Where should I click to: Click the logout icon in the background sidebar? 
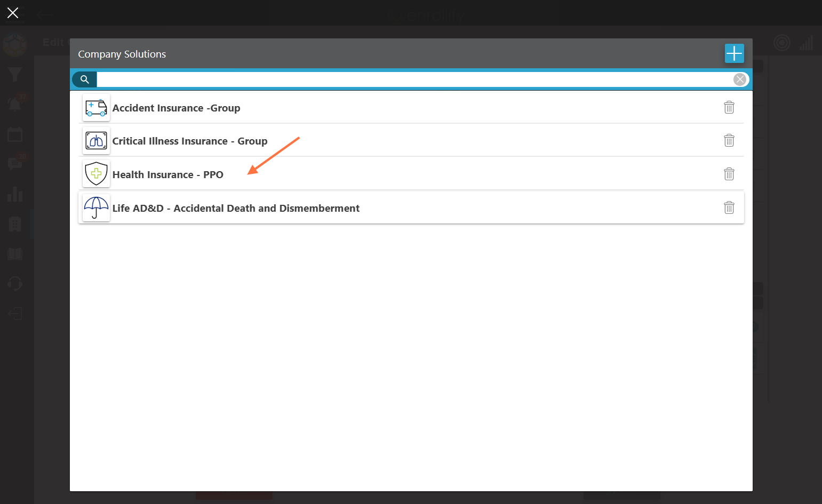(x=15, y=314)
